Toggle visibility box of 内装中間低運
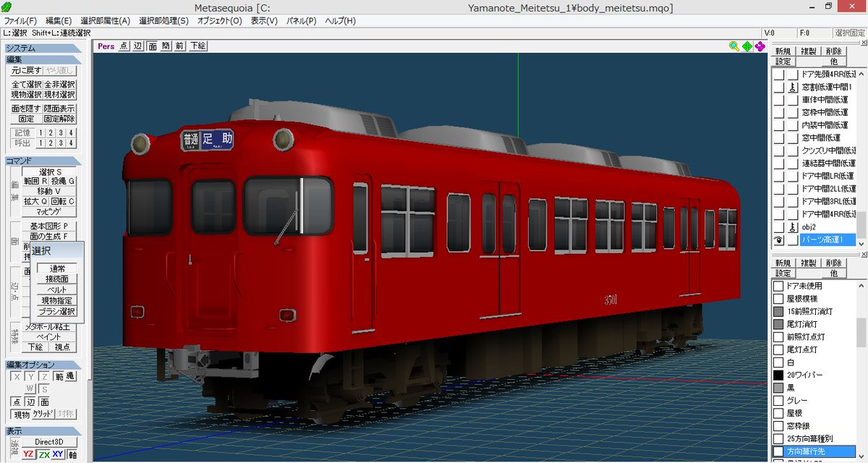The height and width of the screenshot is (463, 868). [x=778, y=125]
